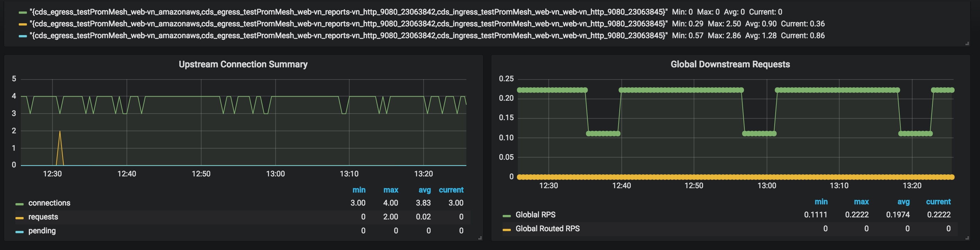Image resolution: width=980 pixels, height=250 pixels.
Task: Click the requests avg value 0.02
Action: pos(423,217)
